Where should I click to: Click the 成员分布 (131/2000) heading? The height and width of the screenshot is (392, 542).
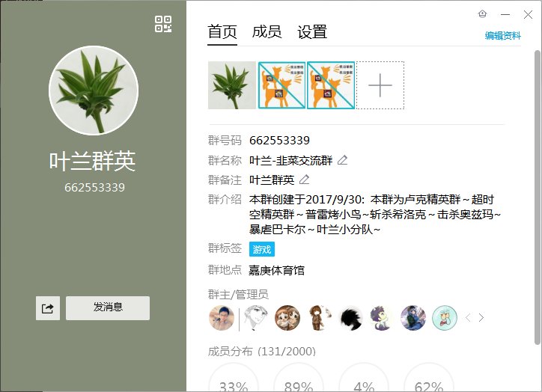[x=262, y=352]
